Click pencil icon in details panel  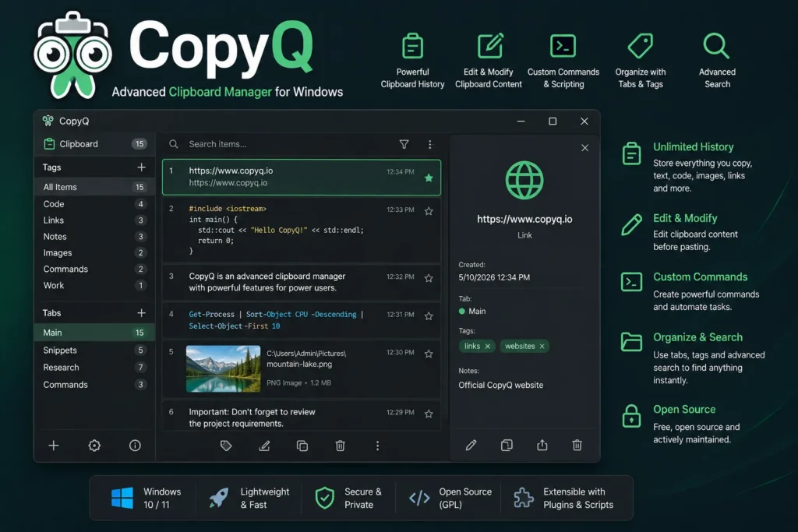[471, 446]
